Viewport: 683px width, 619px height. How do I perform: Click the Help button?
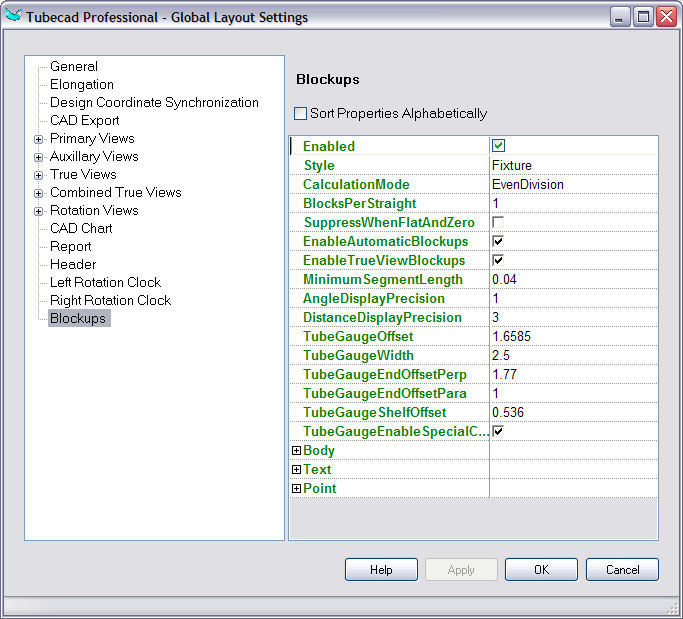[381, 570]
